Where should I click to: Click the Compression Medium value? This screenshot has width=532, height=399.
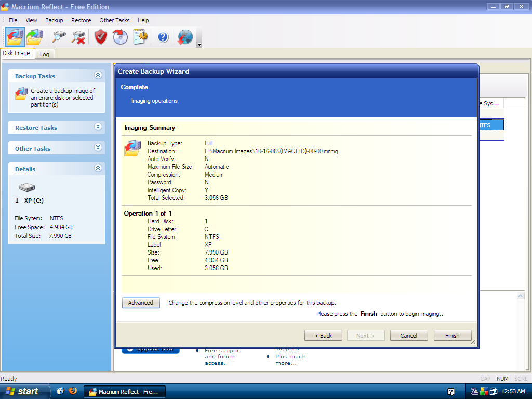(x=214, y=175)
